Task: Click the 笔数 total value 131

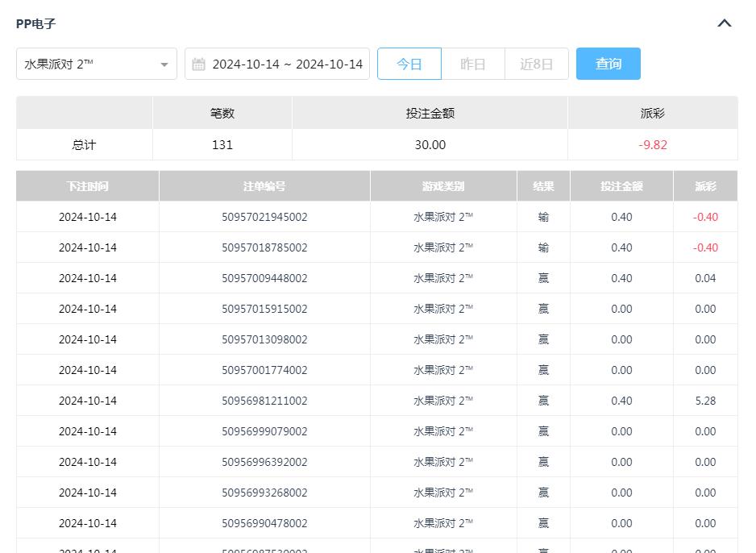Action: (222, 144)
